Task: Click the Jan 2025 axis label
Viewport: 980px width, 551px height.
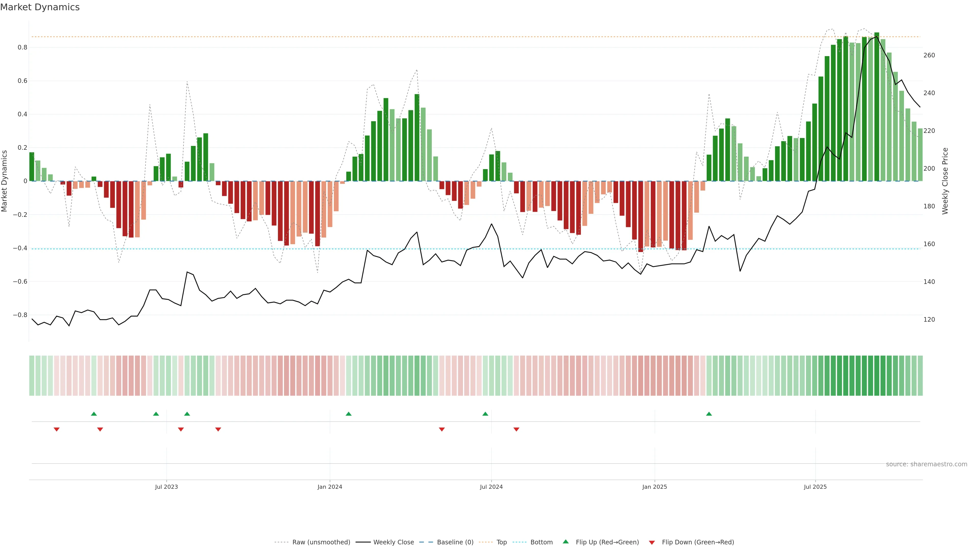Action: point(654,487)
